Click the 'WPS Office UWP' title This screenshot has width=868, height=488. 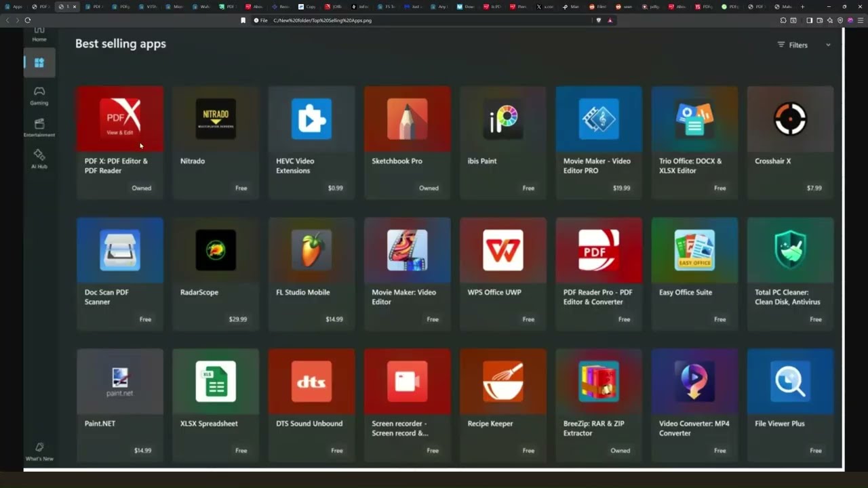point(494,292)
